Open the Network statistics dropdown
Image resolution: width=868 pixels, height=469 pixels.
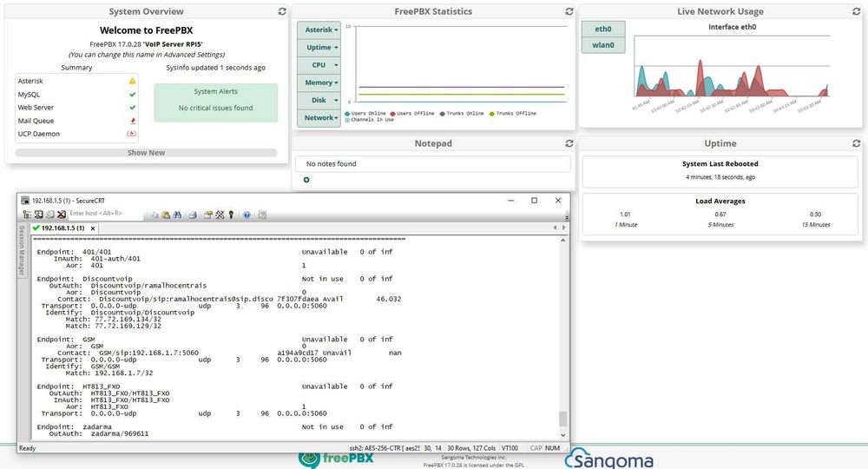coord(319,118)
